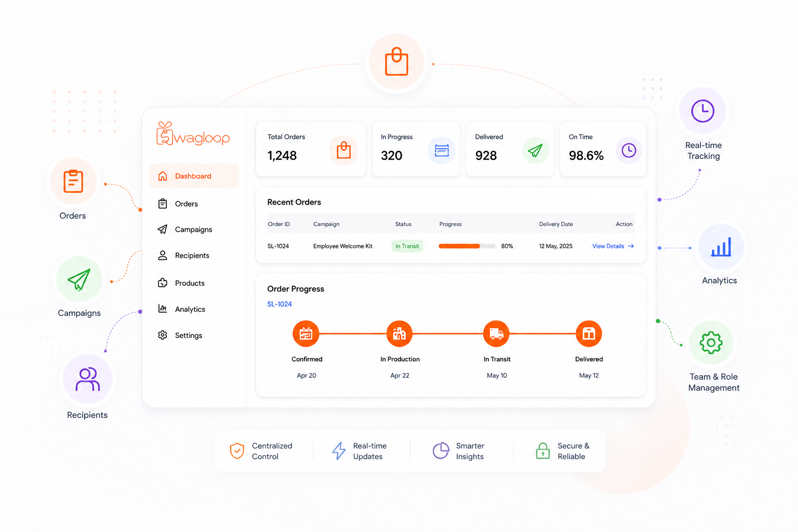Click the Order Progress heading
Screen dimensions: 798x532
click(x=296, y=289)
